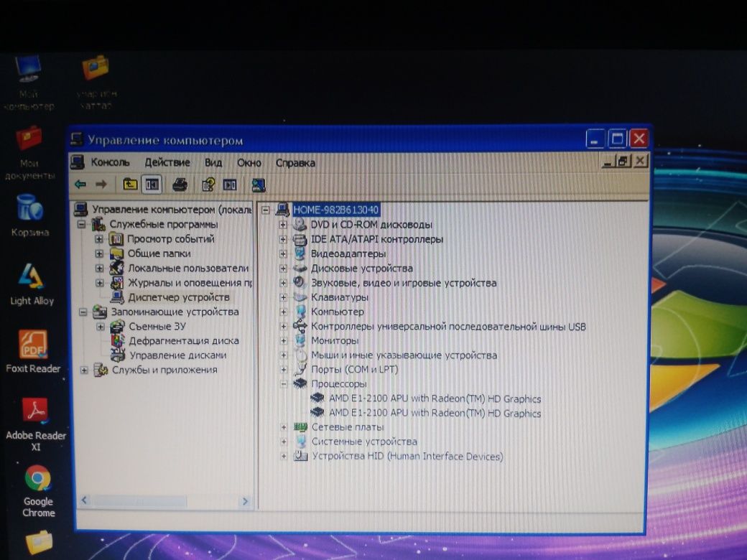Open the Вид menu
Screen dimensions: 747x560
point(213,162)
